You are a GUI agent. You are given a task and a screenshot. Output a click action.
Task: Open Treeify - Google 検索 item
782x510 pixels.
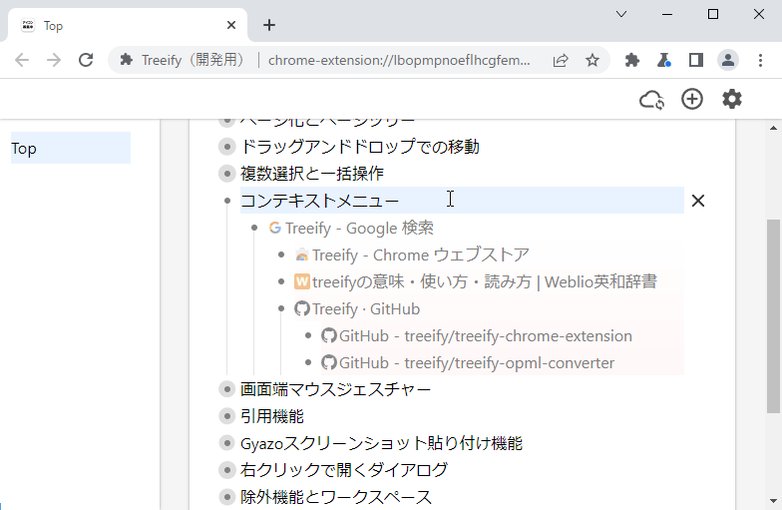[x=360, y=228]
